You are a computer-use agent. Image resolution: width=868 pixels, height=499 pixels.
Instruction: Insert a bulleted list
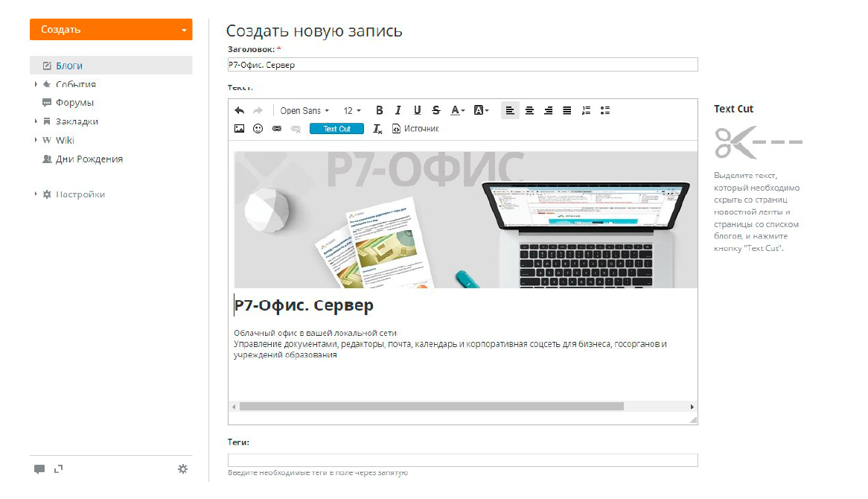click(605, 110)
